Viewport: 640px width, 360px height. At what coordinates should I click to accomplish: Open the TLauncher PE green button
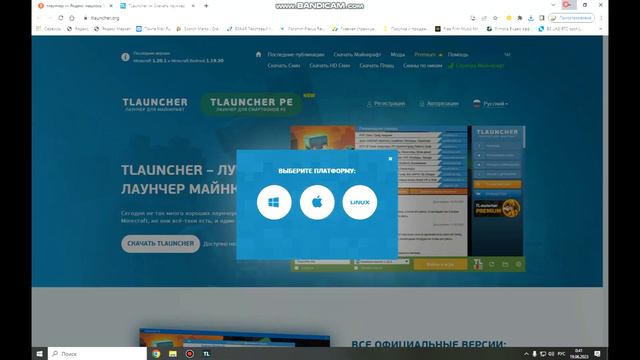[x=251, y=104]
